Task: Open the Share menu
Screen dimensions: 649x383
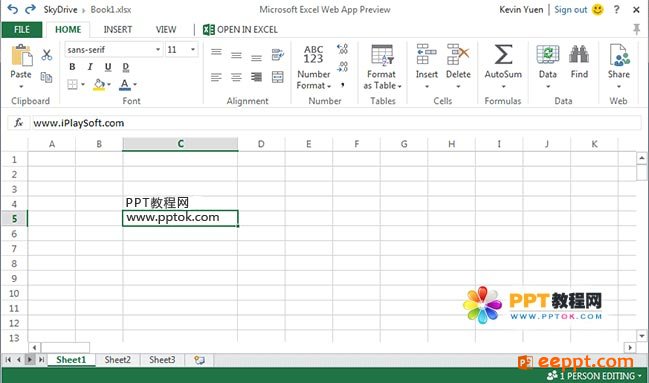Action: tap(619, 66)
